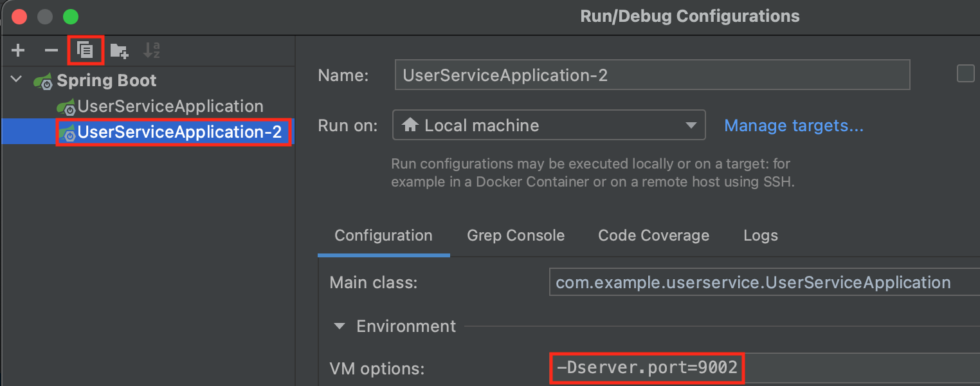
Task: Click the UserServiceApplication Spring icon
Action: (x=66, y=107)
